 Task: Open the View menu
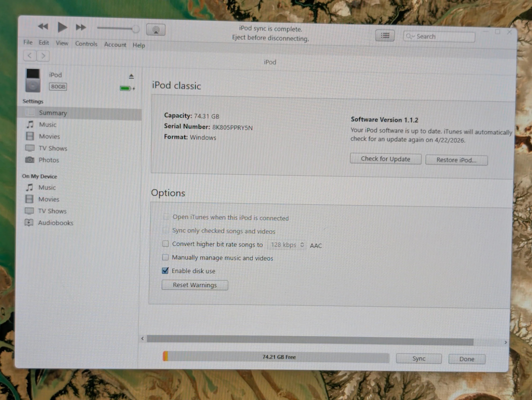(x=62, y=43)
